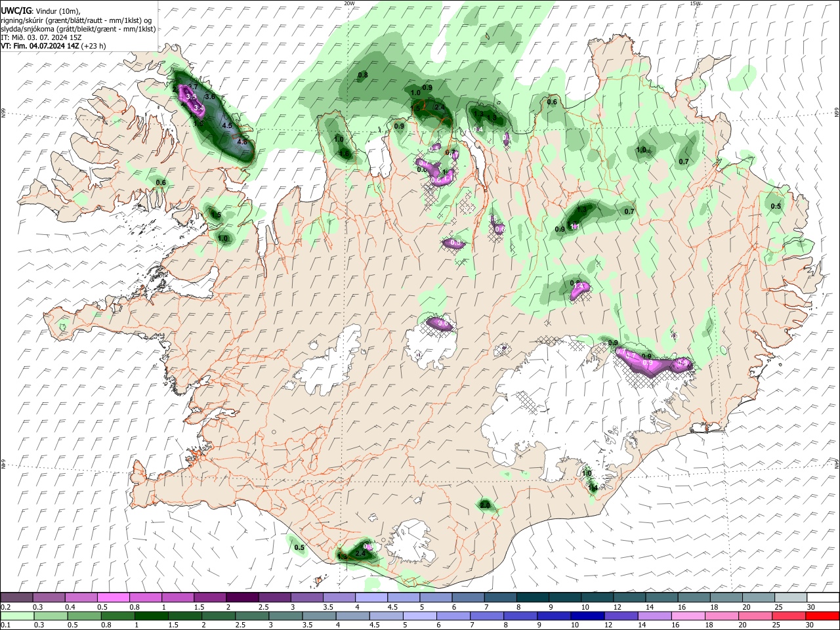Click the rain legend swatch starting at 2.5
840x630 pixels.
(x=252, y=616)
